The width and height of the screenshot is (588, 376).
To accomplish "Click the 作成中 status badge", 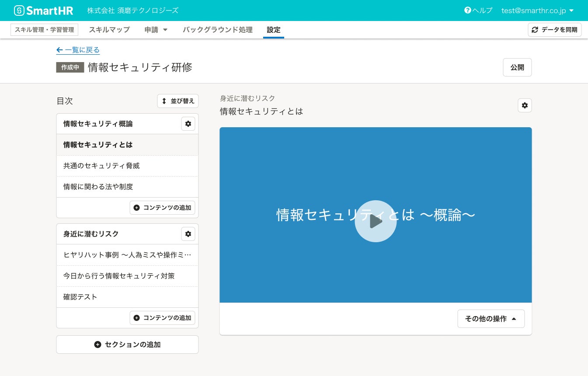I will (70, 67).
